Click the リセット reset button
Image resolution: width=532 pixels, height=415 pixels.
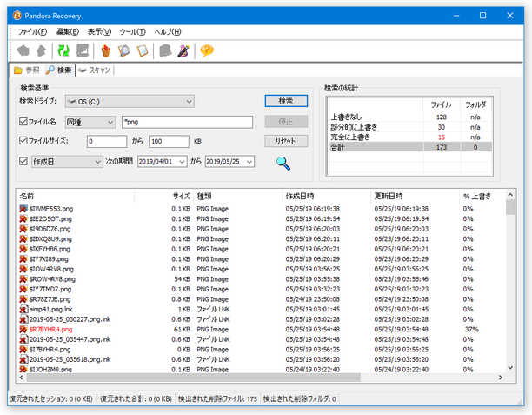pos(286,141)
